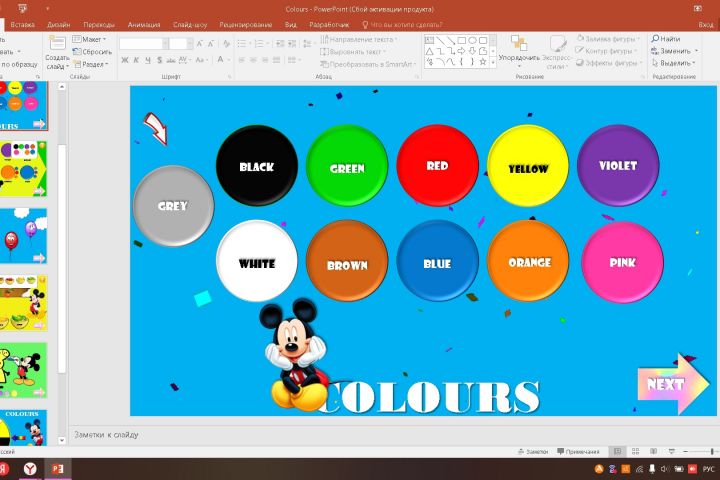The height and width of the screenshot is (480, 720).
Task: Toggle strikethrough (abc) formatting
Action: [171, 60]
